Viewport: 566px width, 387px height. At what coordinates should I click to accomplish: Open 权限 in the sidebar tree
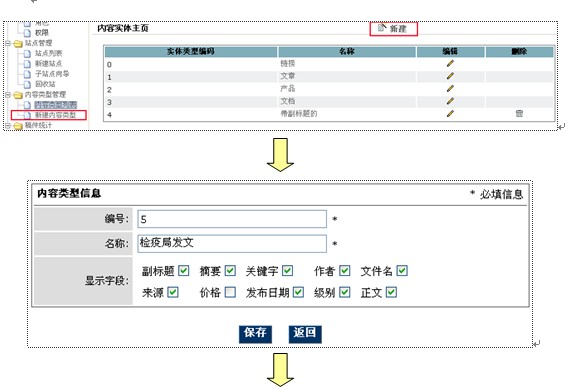42,33
